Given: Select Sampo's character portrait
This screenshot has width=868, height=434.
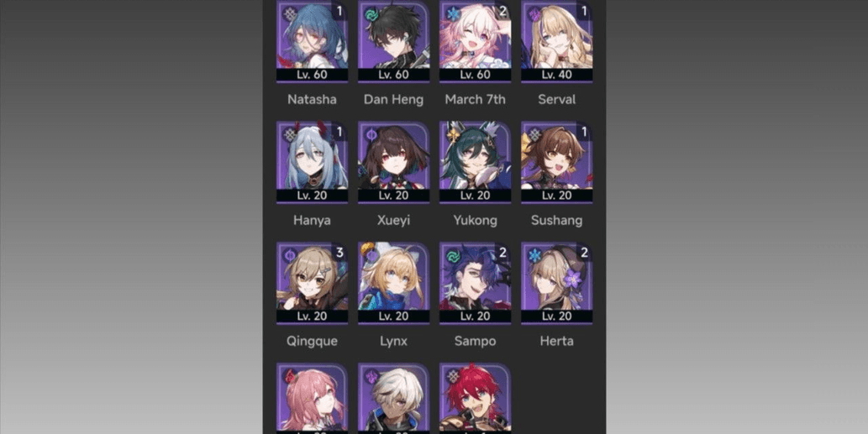Looking at the screenshot, I should (476, 283).
